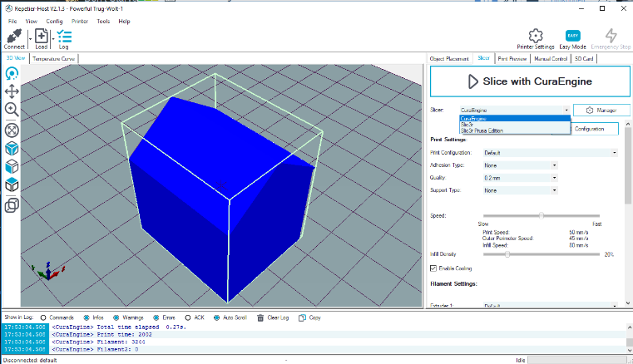This screenshot has height=364, width=633.
Task: Open the Support Type dropdown
Action: pyautogui.click(x=521, y=190)
